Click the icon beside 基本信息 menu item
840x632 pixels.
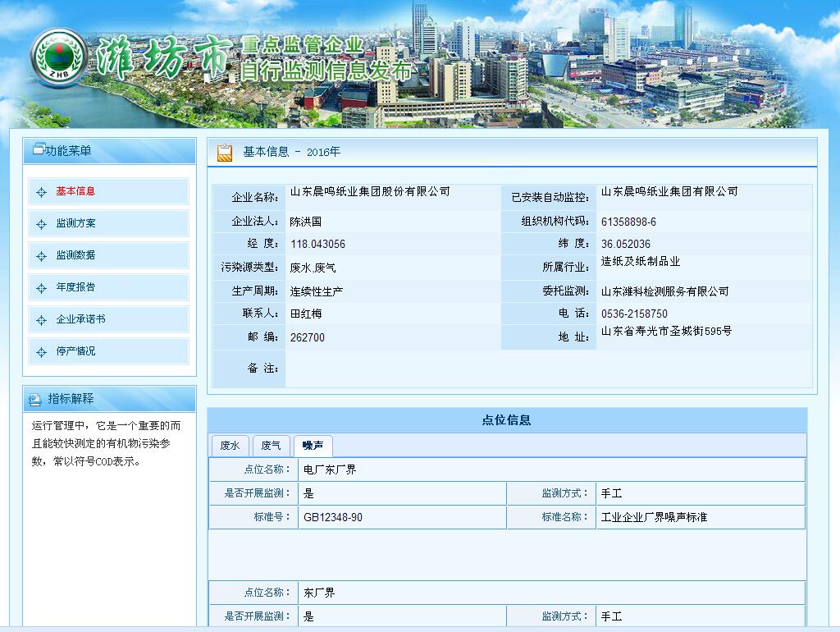coord(42,192)
